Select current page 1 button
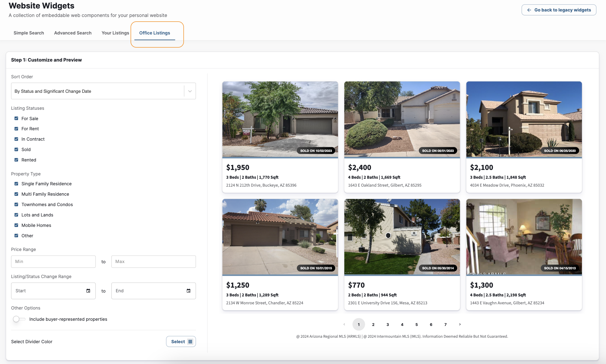The height and width of the screenshot is (364, 606). pos(359,325)
